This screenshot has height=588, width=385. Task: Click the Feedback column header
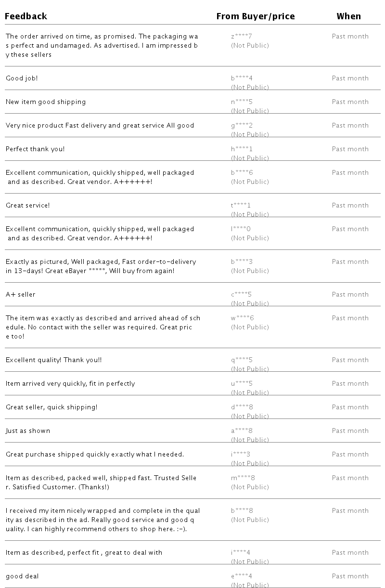click(26, 16)
